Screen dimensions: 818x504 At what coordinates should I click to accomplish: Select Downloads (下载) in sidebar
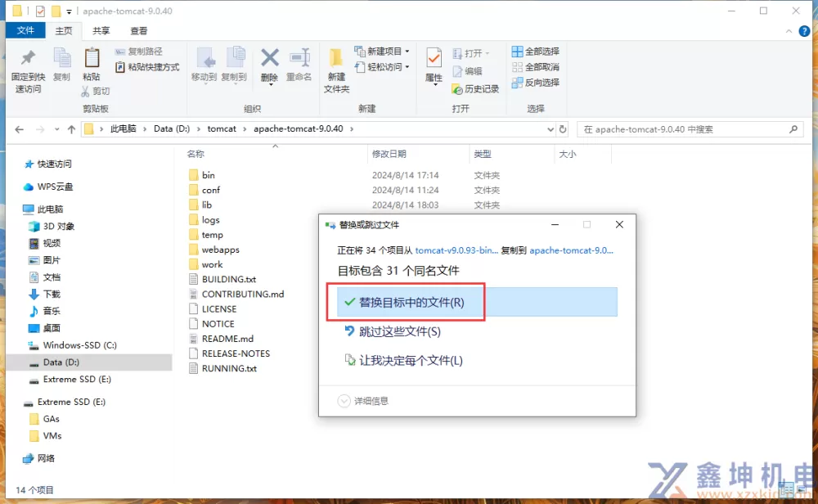[x=44, y=295]
